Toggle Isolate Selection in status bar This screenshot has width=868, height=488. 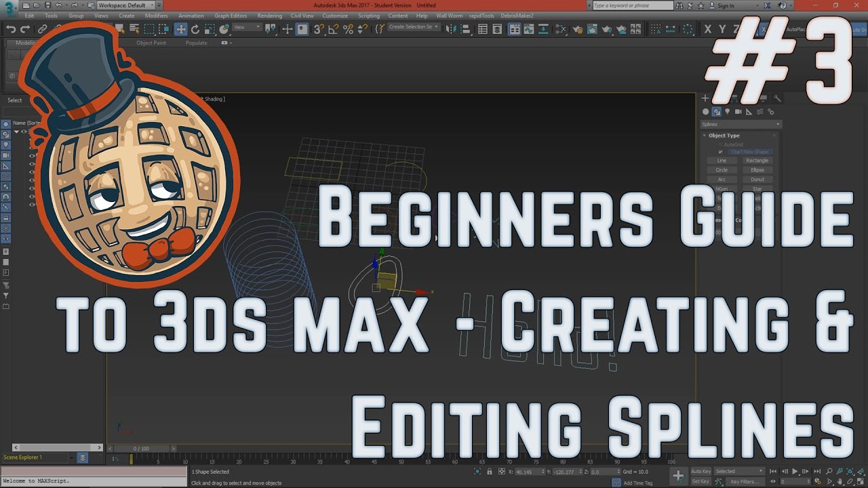pyautogui.click(x=477, y=471)
